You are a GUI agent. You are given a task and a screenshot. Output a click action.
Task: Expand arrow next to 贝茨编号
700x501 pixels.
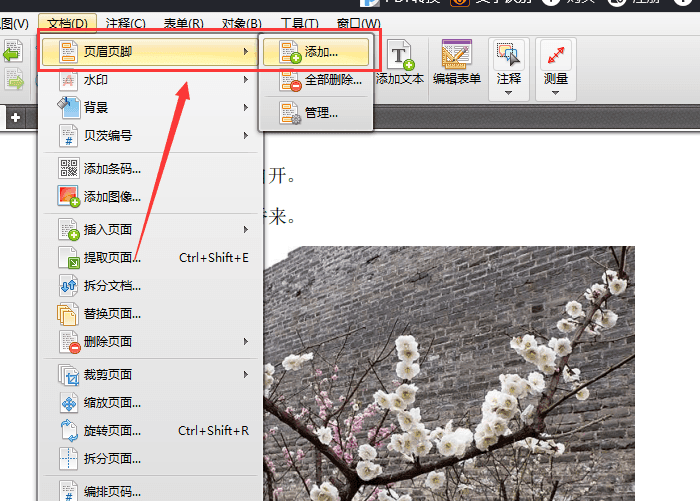click(246, 135)
